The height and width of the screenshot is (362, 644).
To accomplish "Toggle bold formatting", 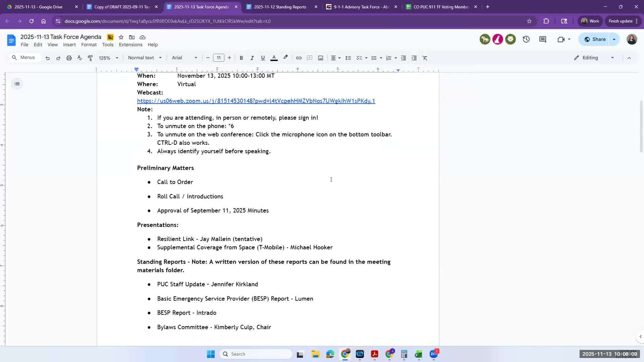I will click(241, 58).
